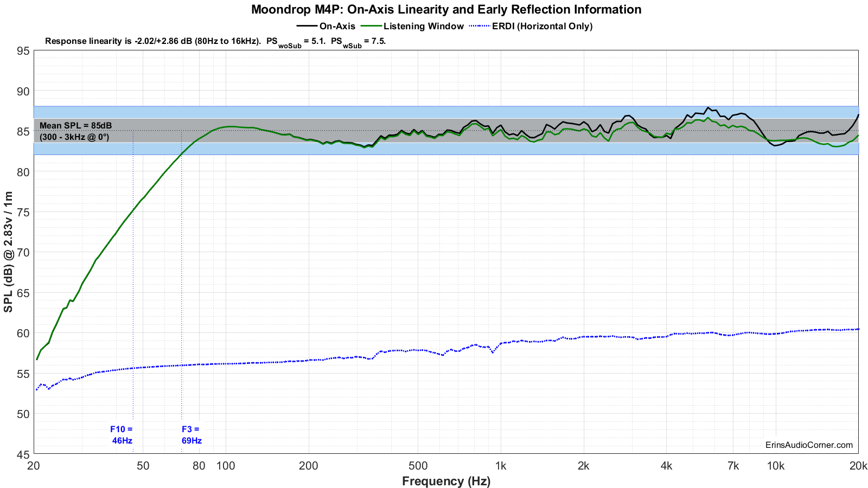Select the '(300 - 3kHz @ 0°)' label
This screenshot has width=868, height=488.
[x=74, y=137]
